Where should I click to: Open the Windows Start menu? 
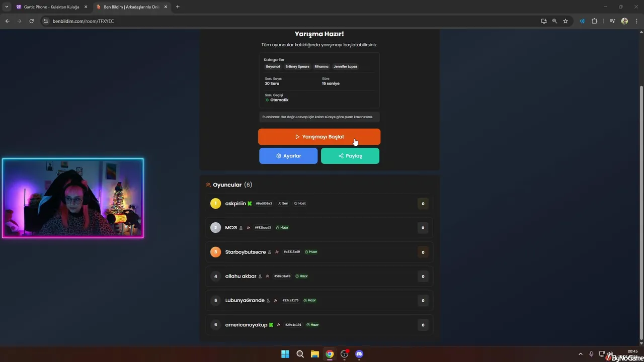[x=285, y=354]
